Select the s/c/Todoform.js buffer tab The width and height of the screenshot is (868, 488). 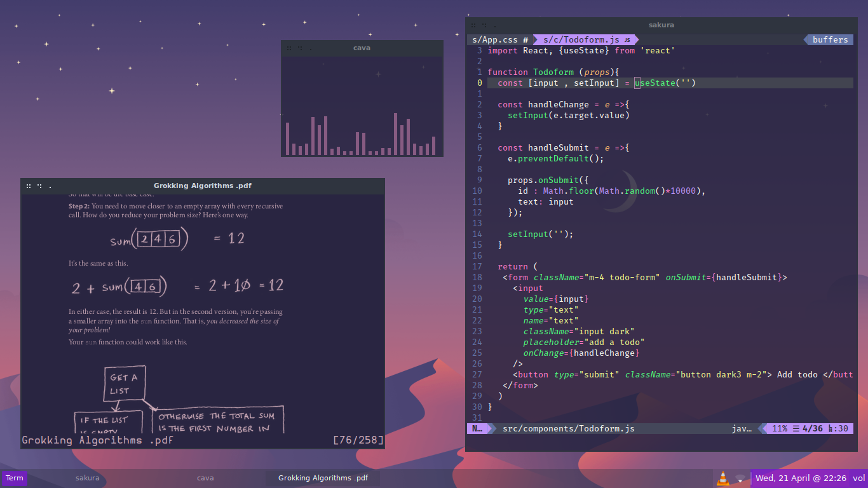pyautogui.click(x=580, y=40)
